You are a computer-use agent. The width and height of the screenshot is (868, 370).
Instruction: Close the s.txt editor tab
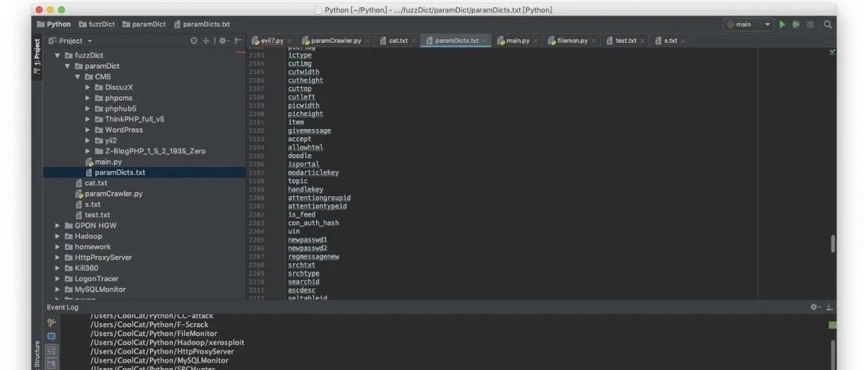click(683, 41)
